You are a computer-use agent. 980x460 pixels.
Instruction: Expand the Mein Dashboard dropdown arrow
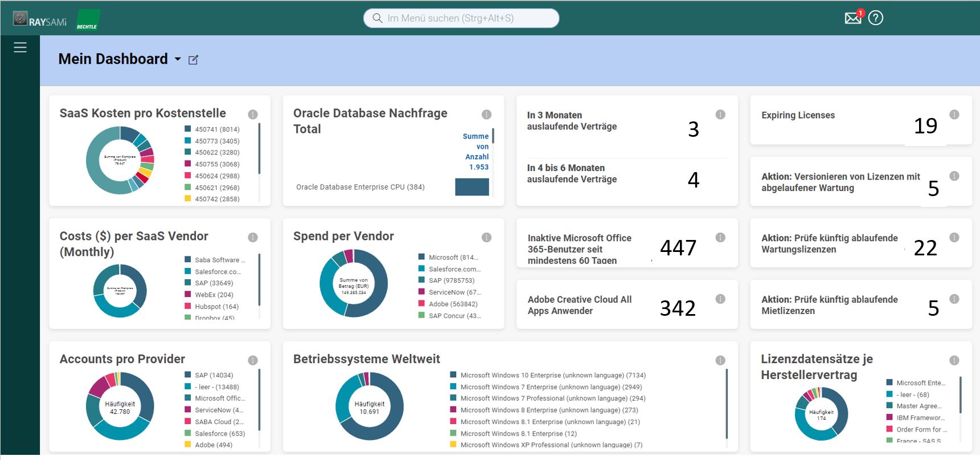(x=178, y=59)
